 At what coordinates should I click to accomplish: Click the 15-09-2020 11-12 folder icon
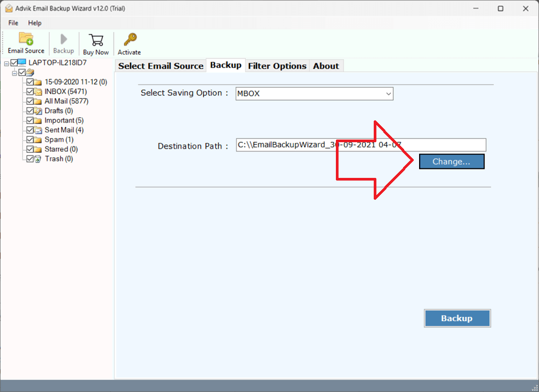pyautogui.click(x=38, y=82)
